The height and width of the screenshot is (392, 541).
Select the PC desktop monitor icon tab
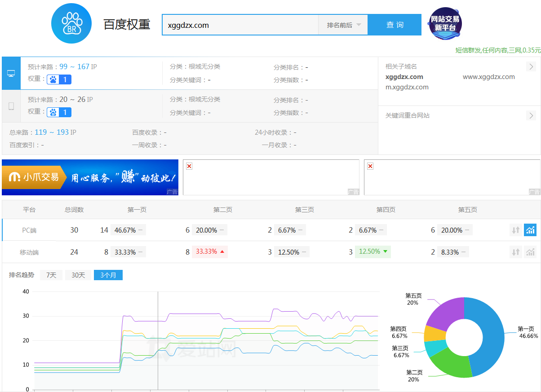click(11, 73)
